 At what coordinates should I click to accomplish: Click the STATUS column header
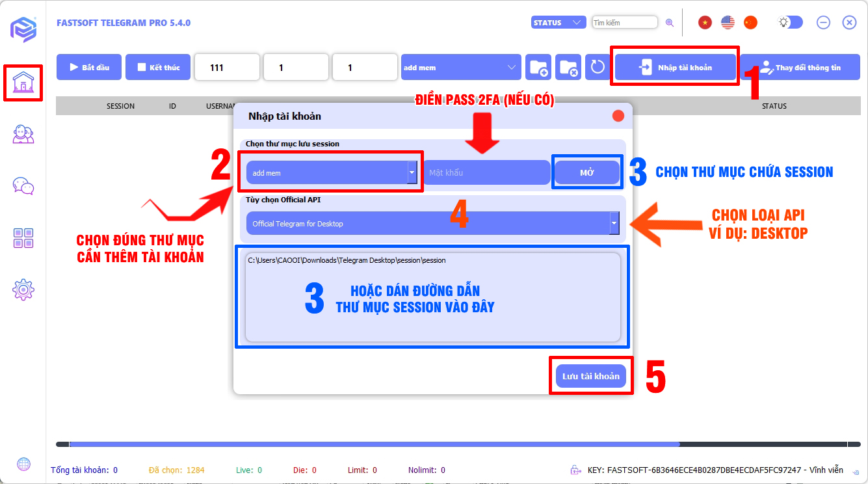(x=774, y=106)
